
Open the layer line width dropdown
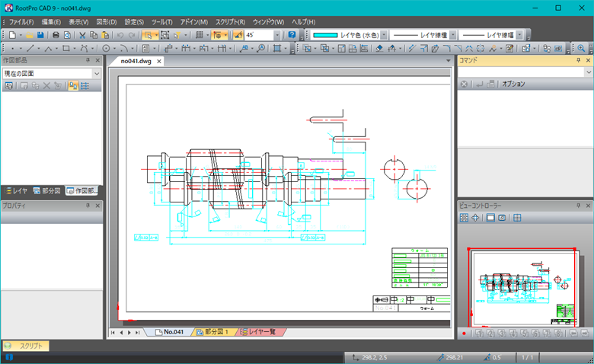click(518, 35)
